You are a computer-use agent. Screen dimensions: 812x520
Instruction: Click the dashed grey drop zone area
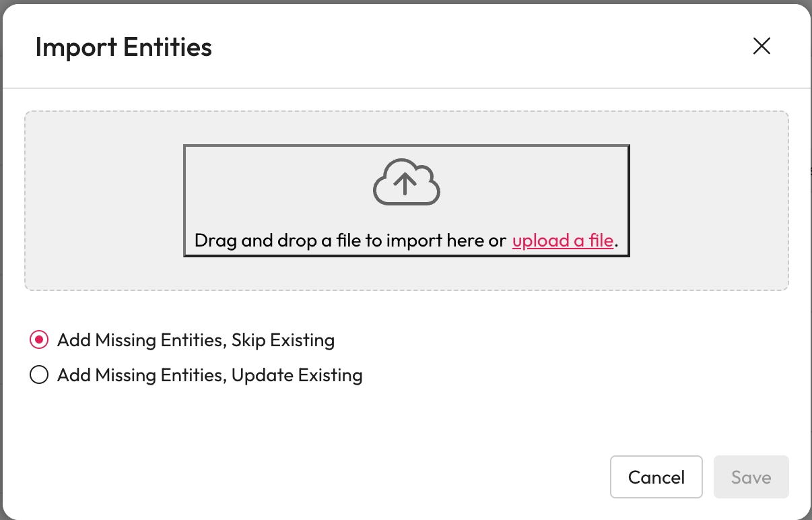click(x=101, y=202)
